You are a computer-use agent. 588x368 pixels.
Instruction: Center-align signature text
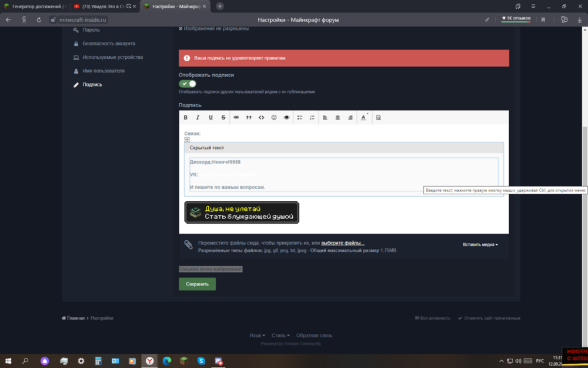coord(338,118)
